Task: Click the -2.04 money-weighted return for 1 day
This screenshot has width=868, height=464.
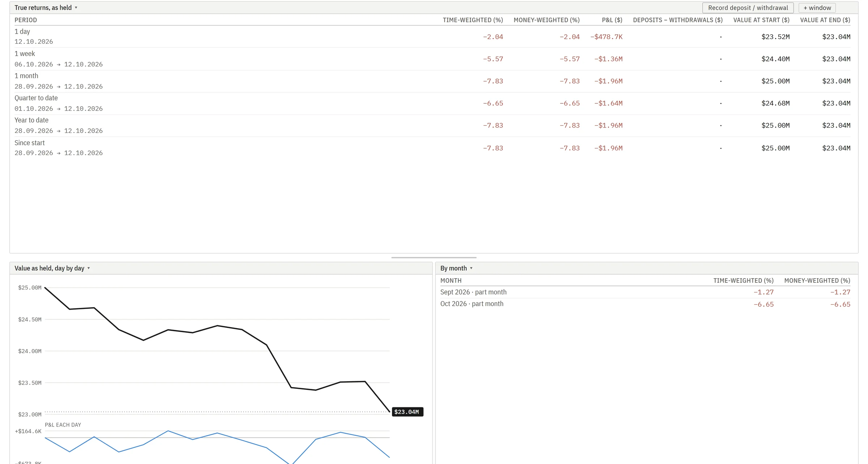Action: [570, 37]
